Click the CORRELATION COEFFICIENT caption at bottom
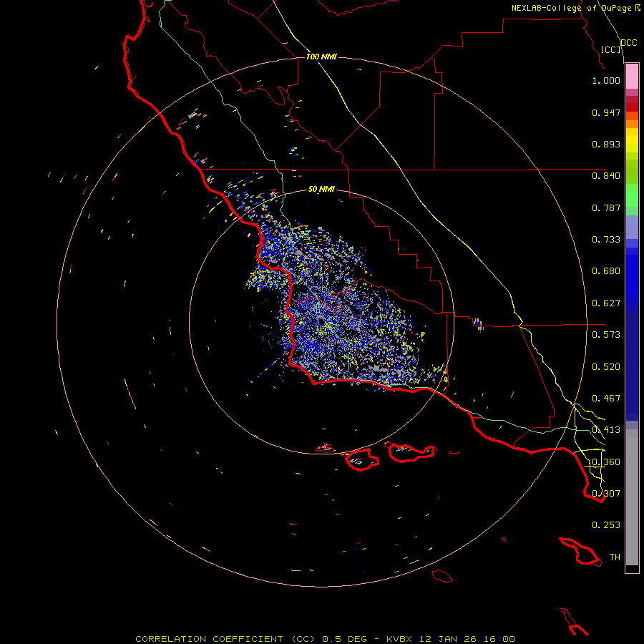Screen dimensions: 644x644 point(325,639)
